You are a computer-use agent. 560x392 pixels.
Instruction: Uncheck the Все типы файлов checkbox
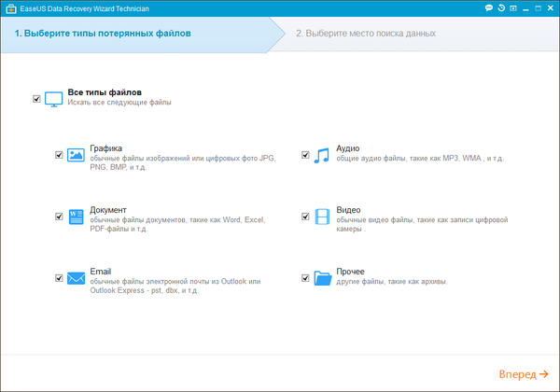[x=36, y=98]
